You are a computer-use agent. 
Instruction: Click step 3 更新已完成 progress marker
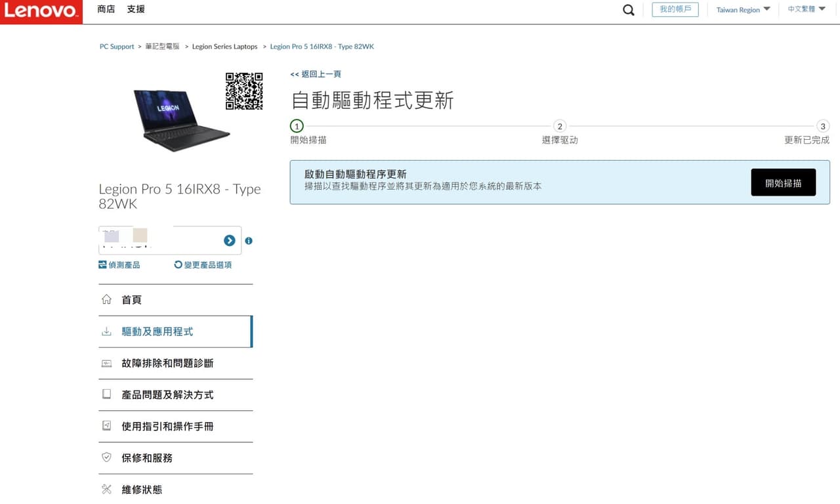pos(823,126)
